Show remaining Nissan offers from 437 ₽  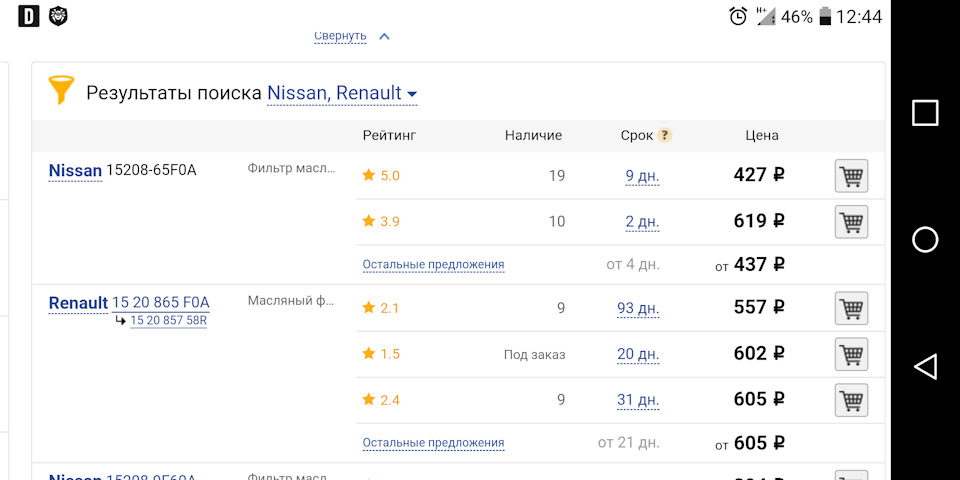click(433, 264)
